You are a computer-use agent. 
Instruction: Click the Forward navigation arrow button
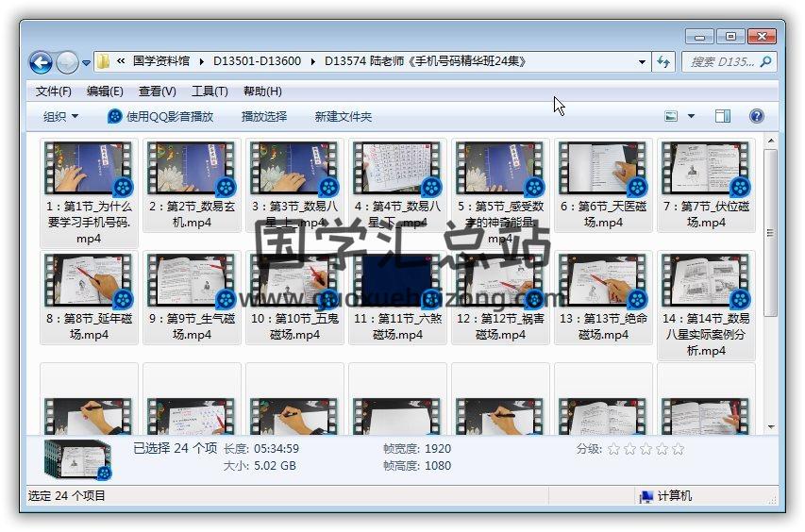(x=67, y=62)
